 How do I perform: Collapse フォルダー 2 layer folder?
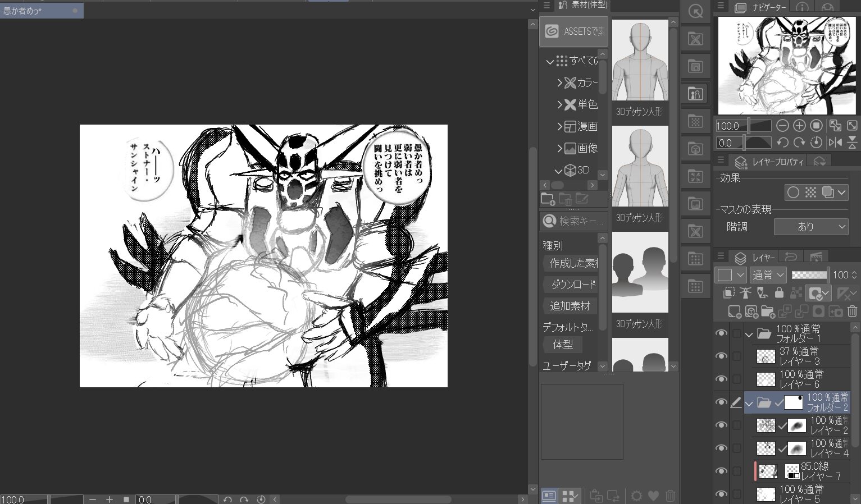[749, 403]
